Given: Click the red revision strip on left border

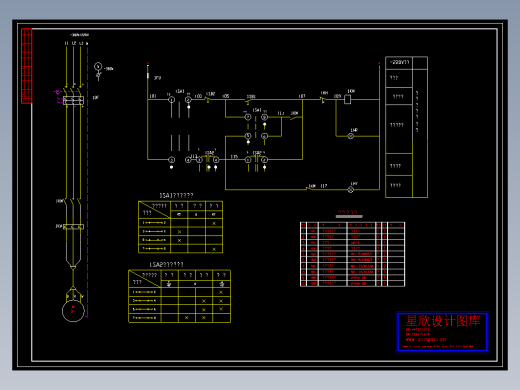Looking at the screenshot, I should pyautogui.click(x=27, y=66).
